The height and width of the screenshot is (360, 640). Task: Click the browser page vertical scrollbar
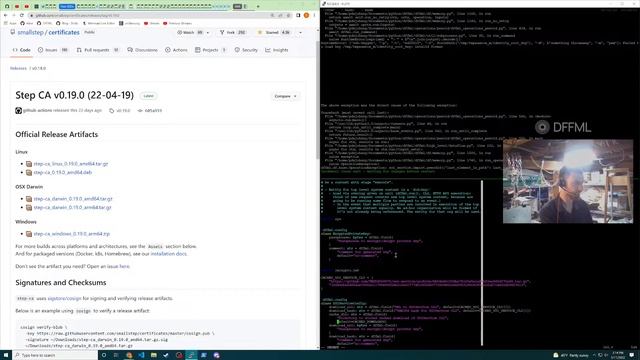318,100
